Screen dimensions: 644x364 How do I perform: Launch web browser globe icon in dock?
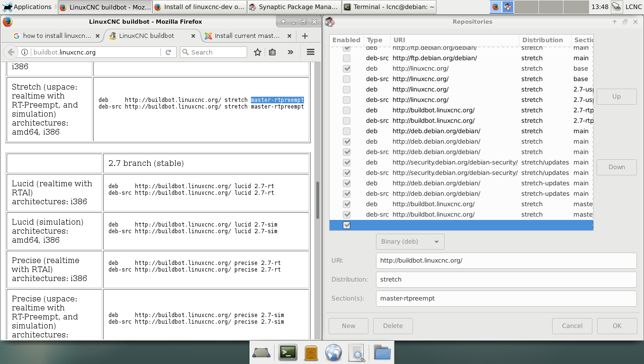coord(334,353)
